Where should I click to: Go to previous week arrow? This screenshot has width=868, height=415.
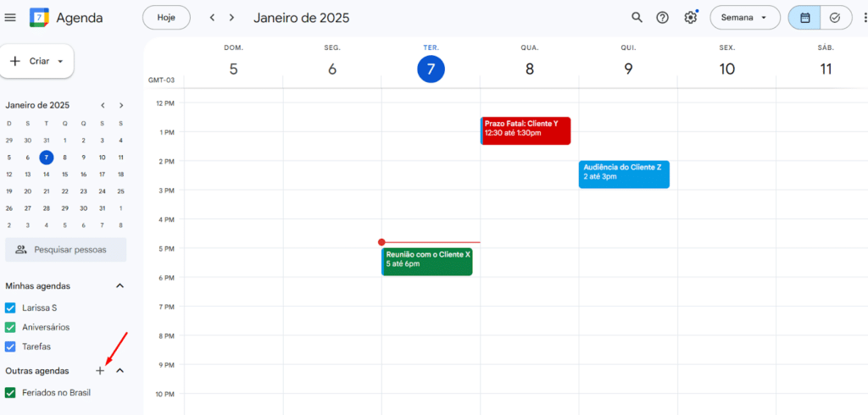coord(212,18)
